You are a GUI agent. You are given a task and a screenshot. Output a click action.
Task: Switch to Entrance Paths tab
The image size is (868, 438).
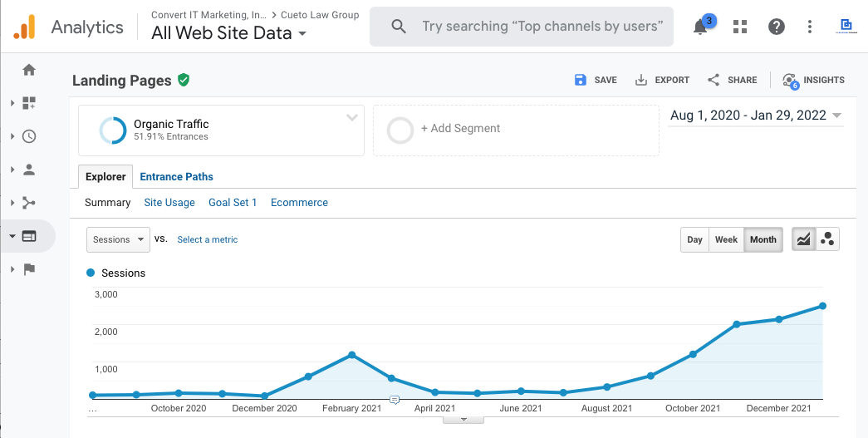click(x=176, y=177)
